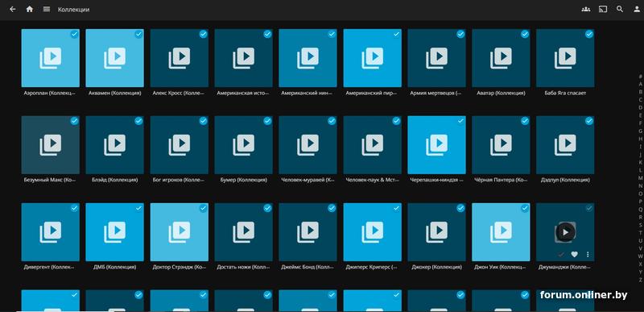The height and width of the screenshot is (312, 644).
Task: Click the Бумер (Коллекция) title link
Action: click(x=244, y=180)
